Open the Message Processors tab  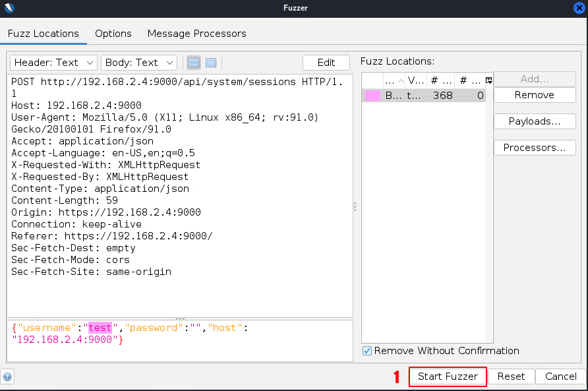tap(196, 34)
